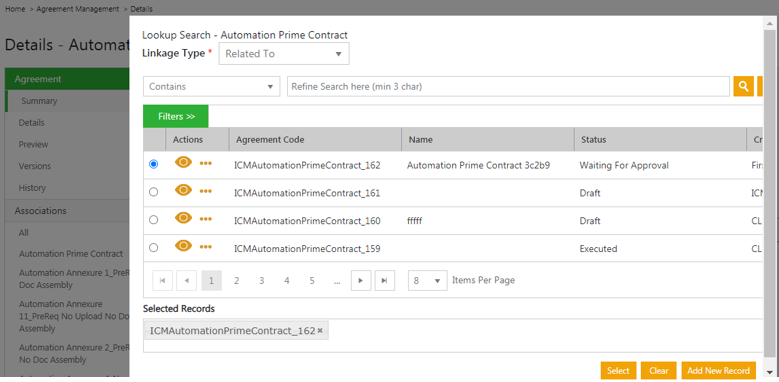Viewport: 779px width, 382px height.
Task: Select the Agreement sidebar section
Action: (x=67, y=79)
